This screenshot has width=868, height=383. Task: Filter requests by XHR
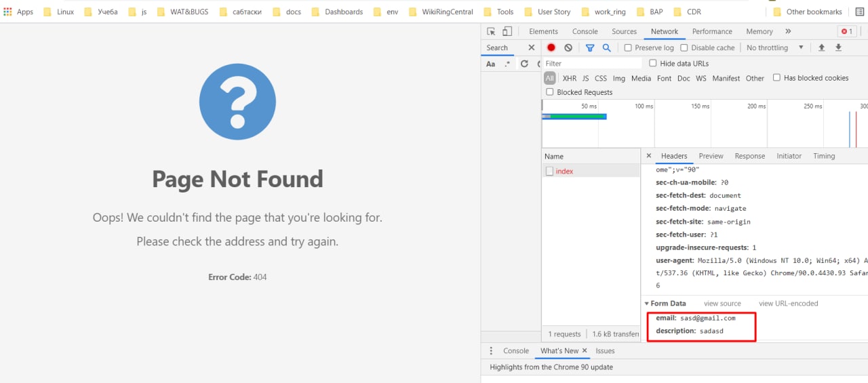click(570, 78)
